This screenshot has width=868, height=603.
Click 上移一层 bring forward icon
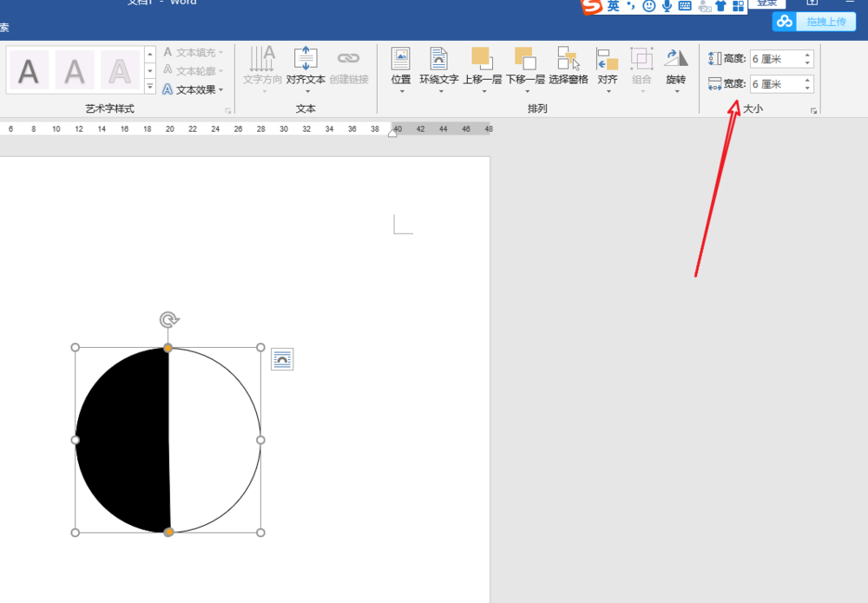(x=482, y=69)
